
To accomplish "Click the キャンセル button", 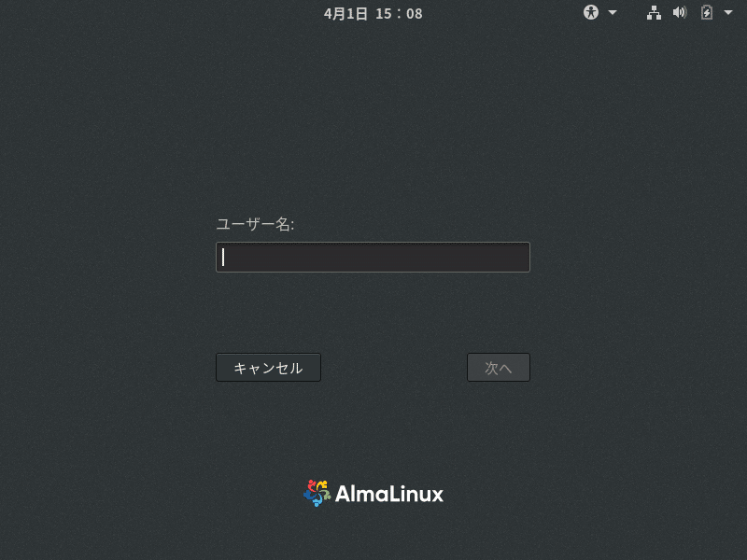I will pos(268,367).
